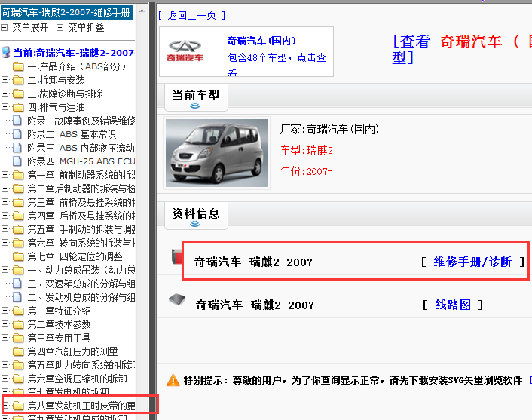Viewport: 532px width, 420px height.
Task: Click the 年份:2007- red text
Action: [x=306, y=171]
